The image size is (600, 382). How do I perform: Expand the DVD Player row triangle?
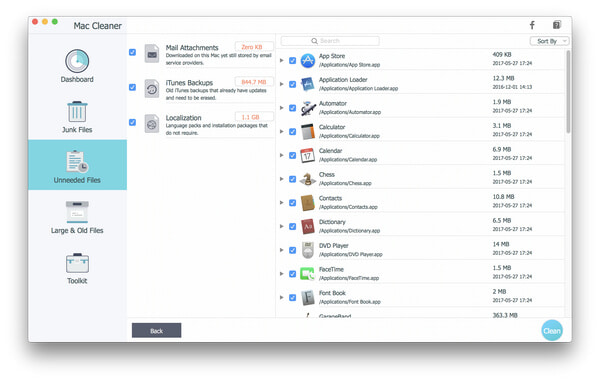pyautogui.click(x=282, y=250)
